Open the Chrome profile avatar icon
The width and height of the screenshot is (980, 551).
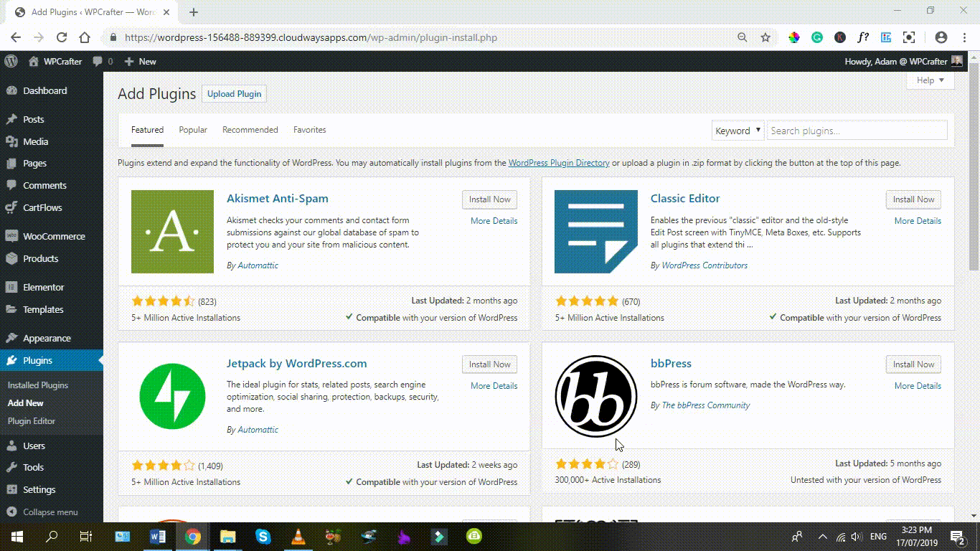coord(941,37)
